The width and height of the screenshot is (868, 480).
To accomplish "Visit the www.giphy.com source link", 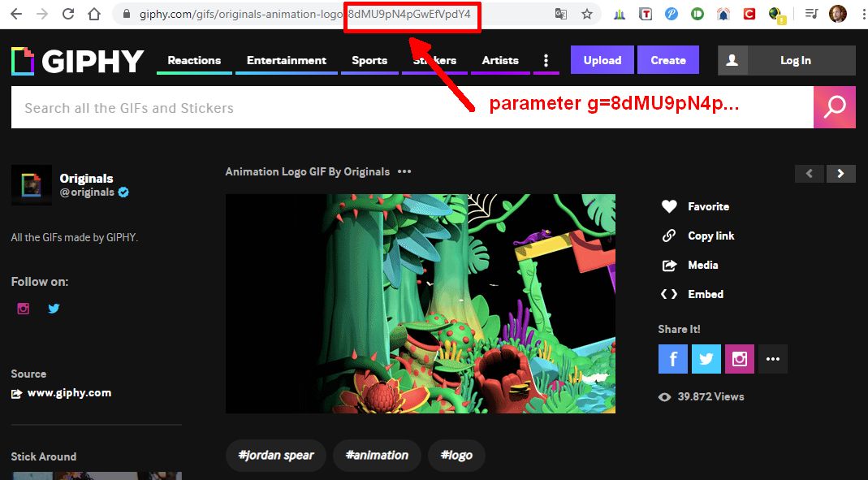I will pyautogui.click(x=69, y=393).
